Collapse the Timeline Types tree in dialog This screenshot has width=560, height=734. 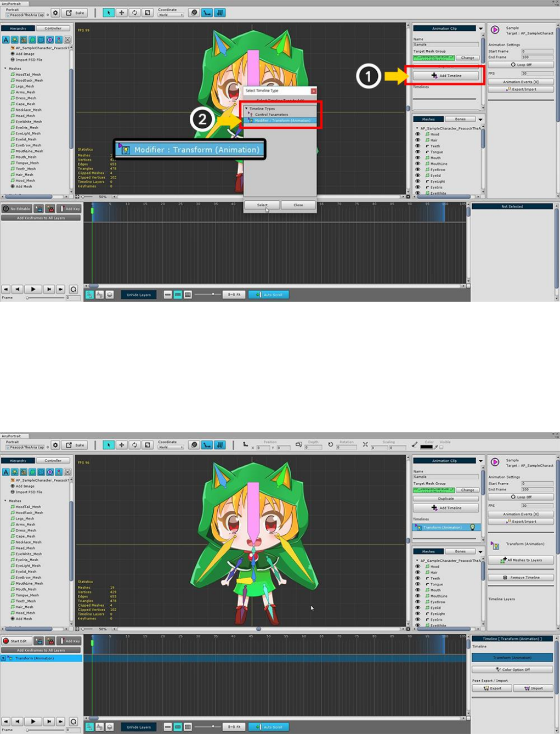coord(246,109)
